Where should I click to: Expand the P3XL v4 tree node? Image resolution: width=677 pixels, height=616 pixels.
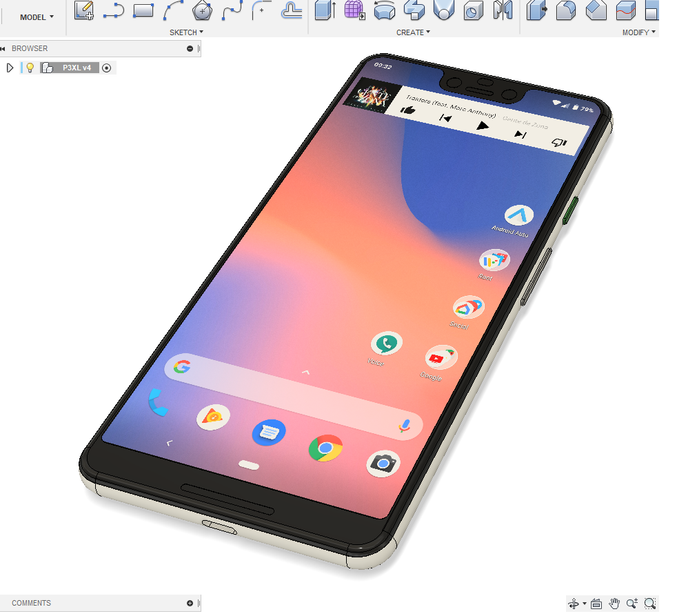10,68
